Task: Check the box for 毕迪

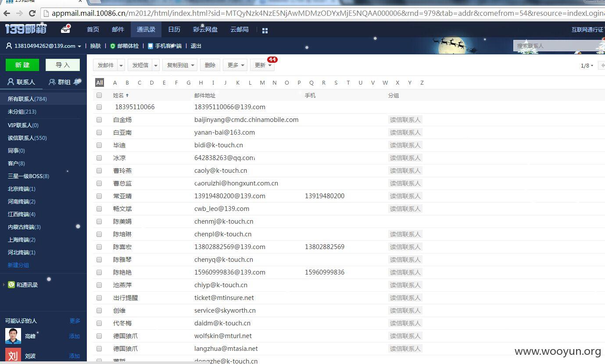Action: [x=99, y=145]
